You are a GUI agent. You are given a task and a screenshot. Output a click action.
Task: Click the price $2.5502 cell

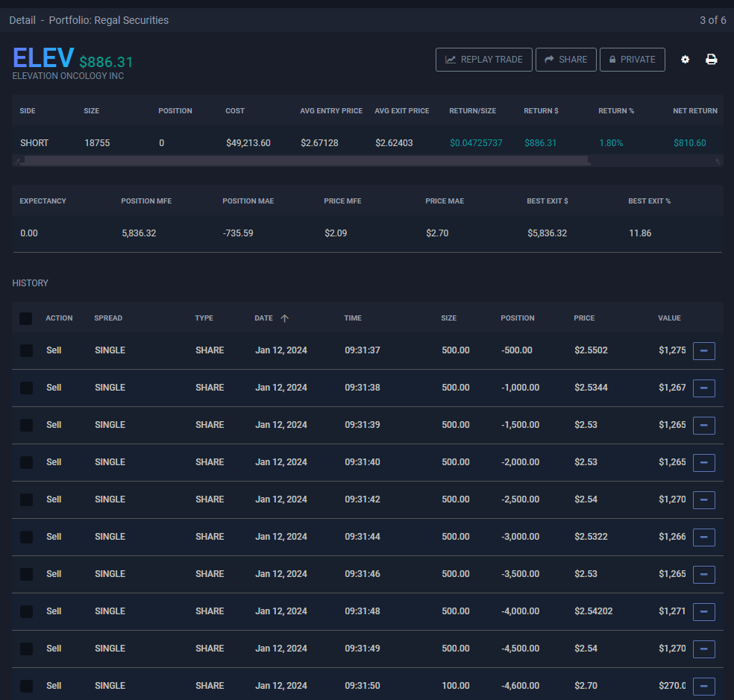591,350
